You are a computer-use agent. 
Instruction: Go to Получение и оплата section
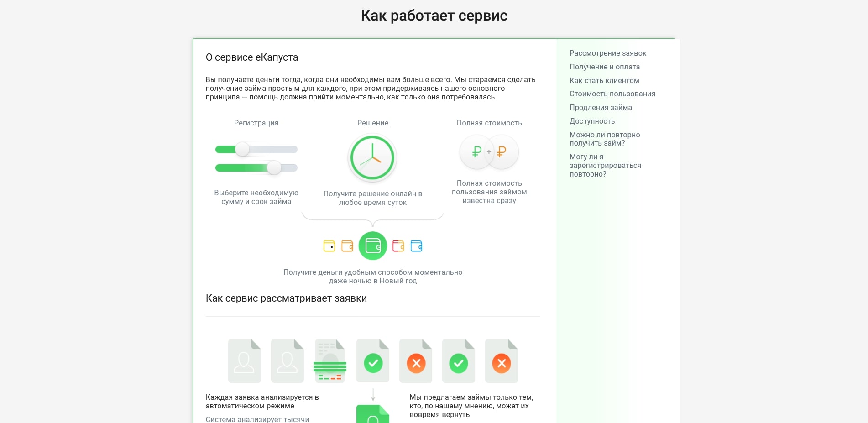point(604,67)
